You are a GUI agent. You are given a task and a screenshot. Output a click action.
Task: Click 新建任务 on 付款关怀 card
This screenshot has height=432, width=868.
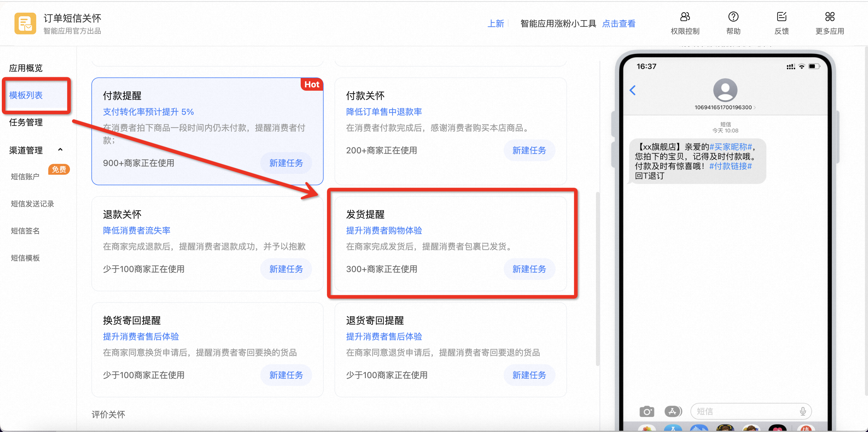[x=529, y=150]
